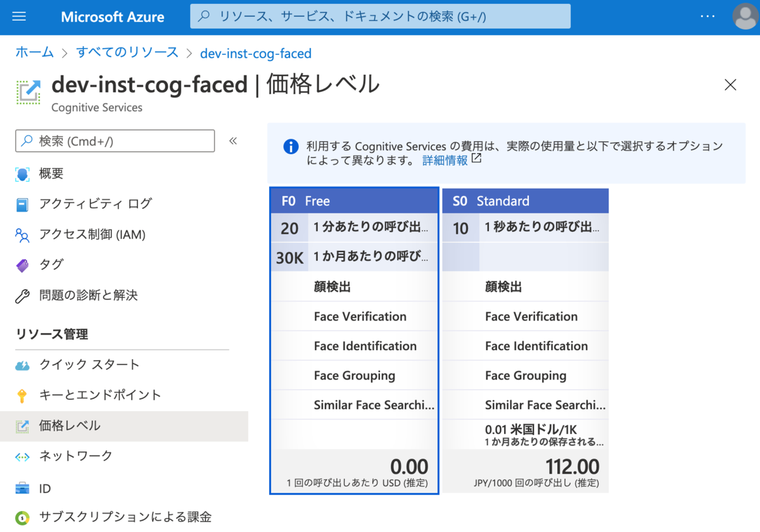Click Similar Face Searching in S0 card
The width and height of the screenshot is (760, 532).
tap(545, 405)
